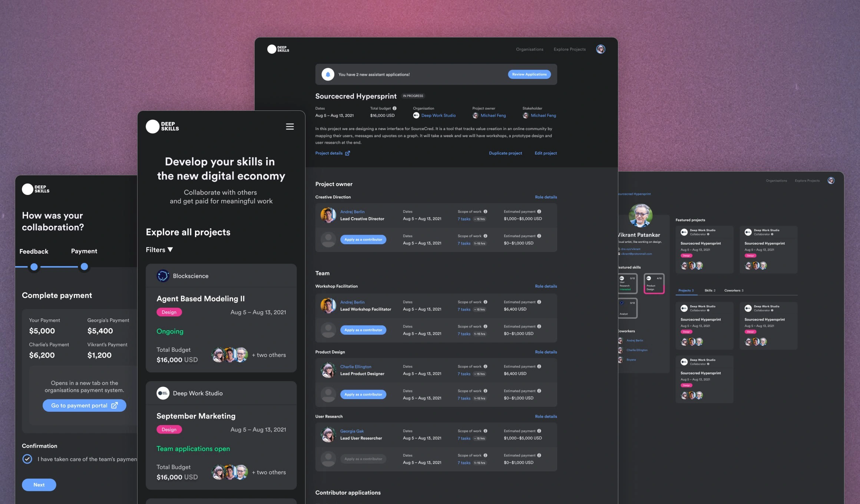This screenshot has height=504, width=860.
Task: Click the Blockscience organisation logo icon
Action: coord(162,275)
